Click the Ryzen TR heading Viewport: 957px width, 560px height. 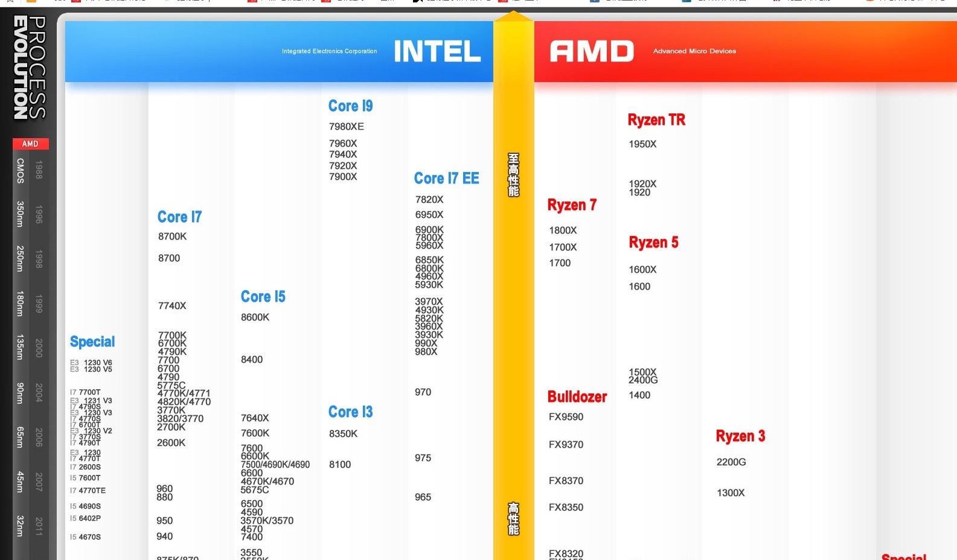click(656, 119)
